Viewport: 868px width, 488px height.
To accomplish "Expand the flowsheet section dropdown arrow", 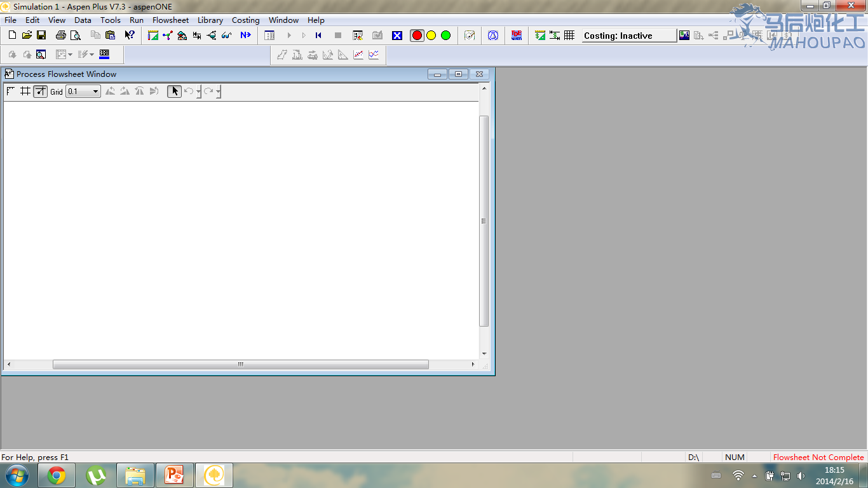I will pyautogui.click(x=70, y=55).
